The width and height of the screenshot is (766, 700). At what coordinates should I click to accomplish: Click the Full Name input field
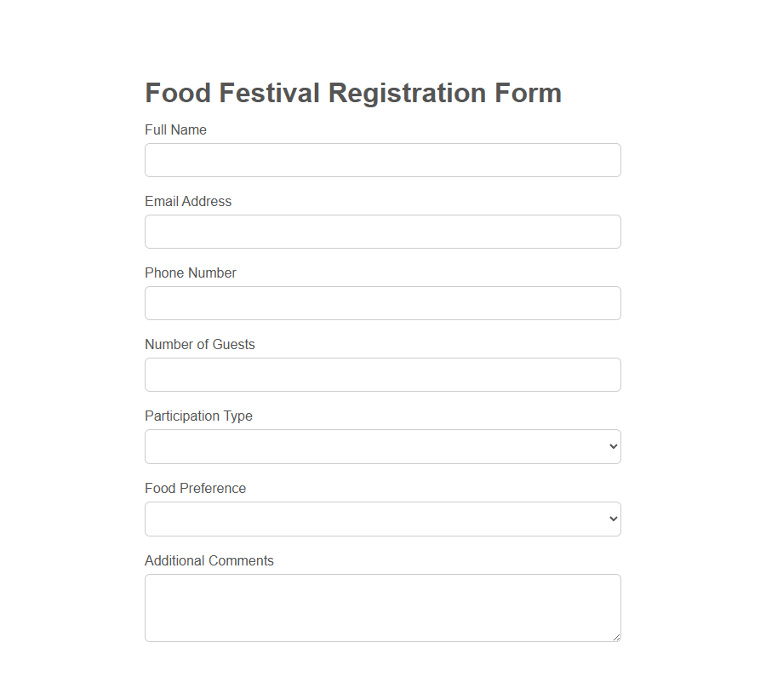coord(383,160)
